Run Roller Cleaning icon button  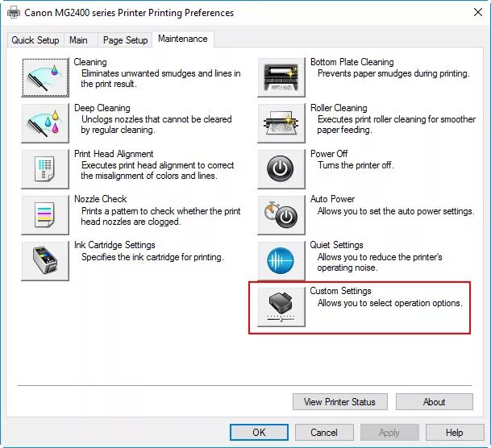coord(281,123)
